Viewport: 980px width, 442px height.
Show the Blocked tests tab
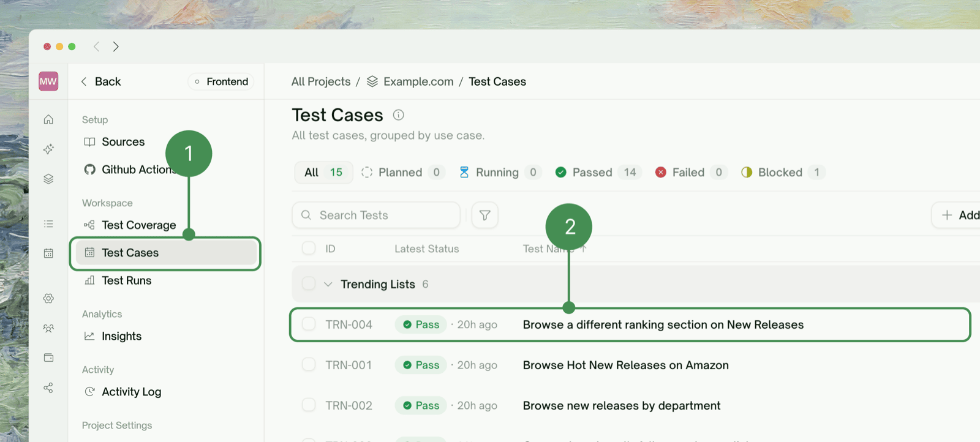tap(782, 172)
